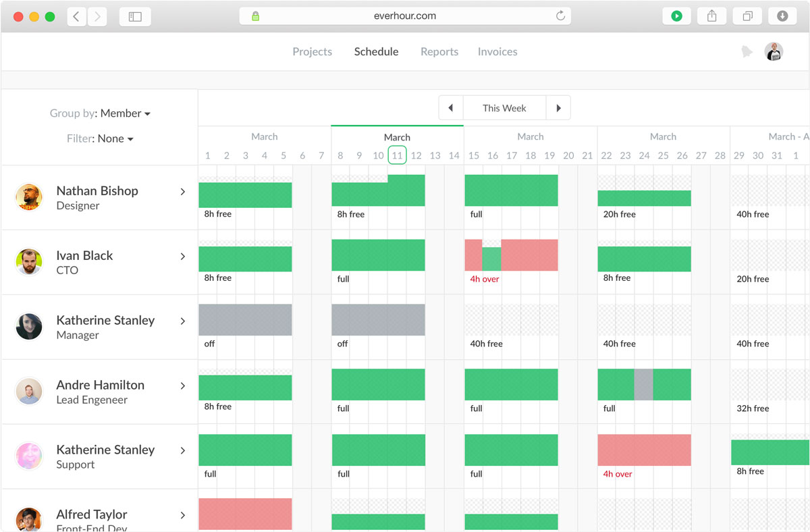Screen dimensions: 810x532
Task: Click the notifications bell icon
Action: pyautogui.click(x=747, y=52)
